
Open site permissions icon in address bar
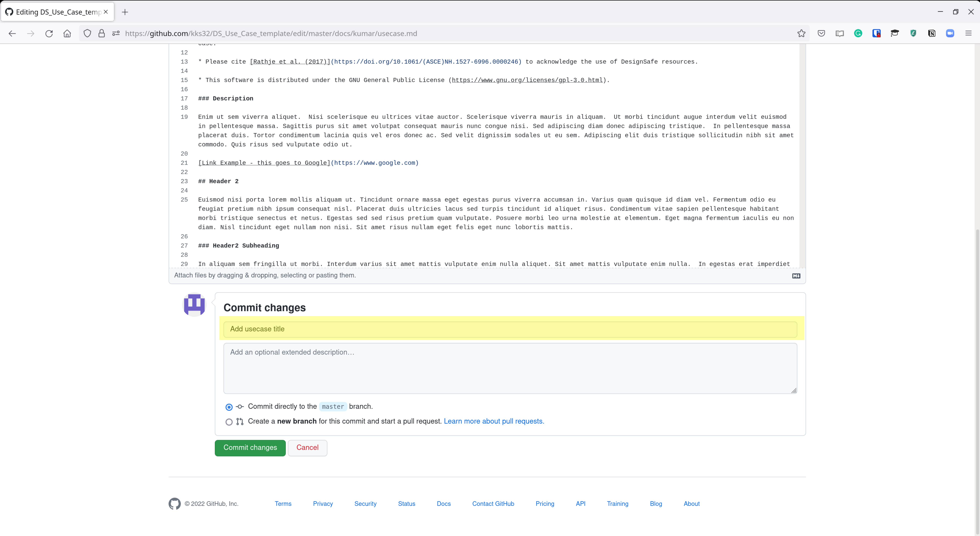[116, 34]
